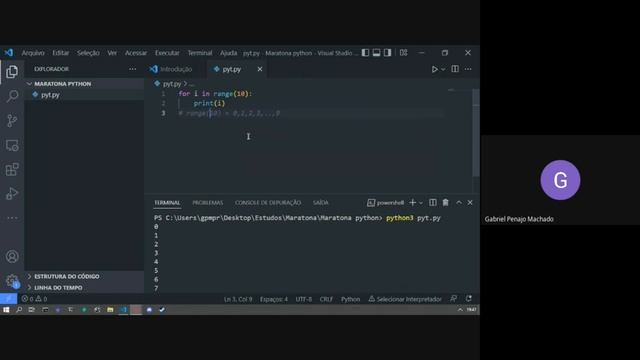Switch to the TERMINAL panel tab
Screen dimensions: 640x360
coord(167,203)
